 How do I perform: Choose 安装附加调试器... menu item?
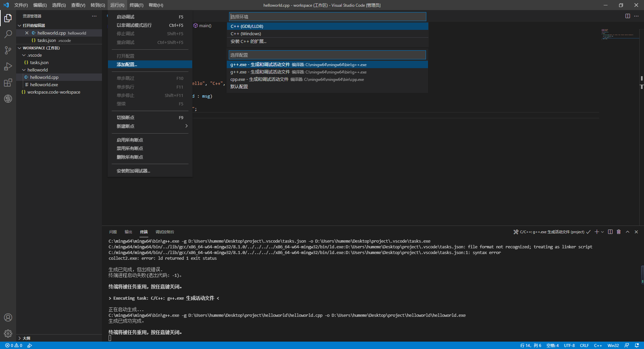(150, 171)
